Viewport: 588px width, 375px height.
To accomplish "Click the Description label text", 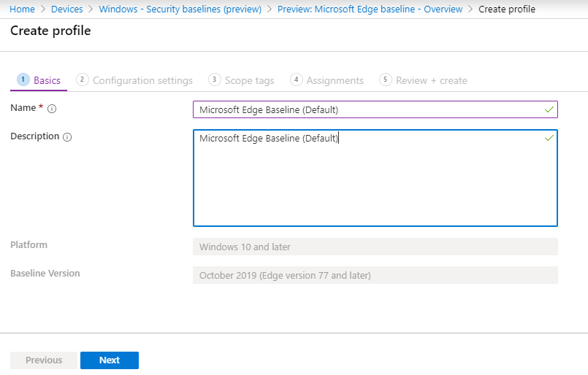I will click(x=35, y=136).
